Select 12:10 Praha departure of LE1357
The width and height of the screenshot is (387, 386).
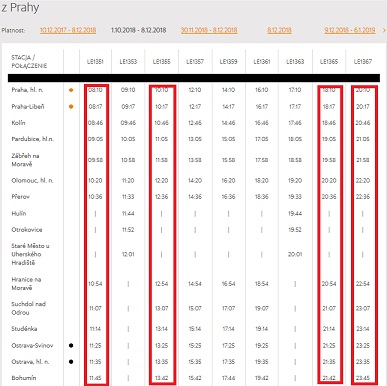[195, 90]
